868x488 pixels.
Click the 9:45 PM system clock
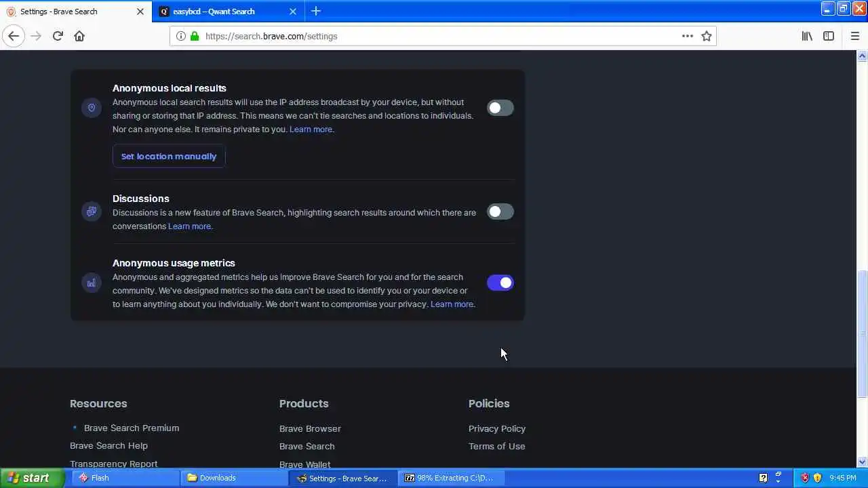(843, 478)
